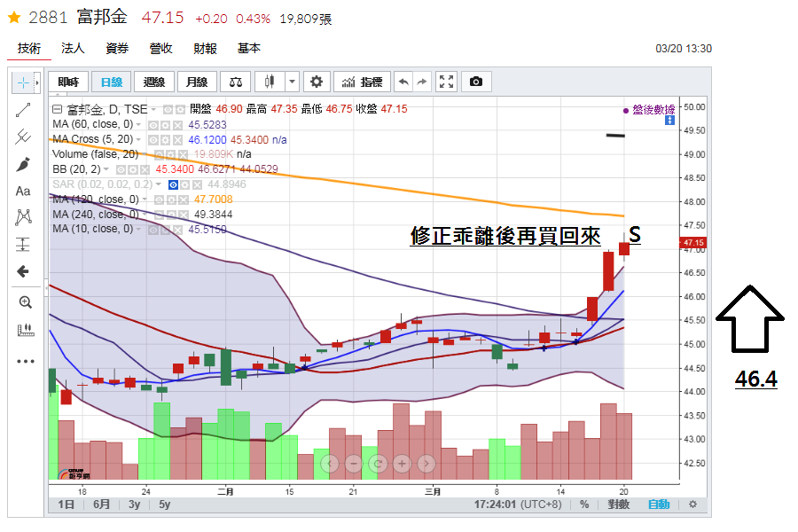Select the brush drawing tool
Image resolution: width=798 pixels, height=532 pixels.
point(23,164)
